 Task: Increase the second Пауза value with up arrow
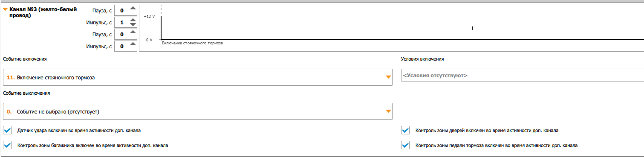(x=133, y=32)
